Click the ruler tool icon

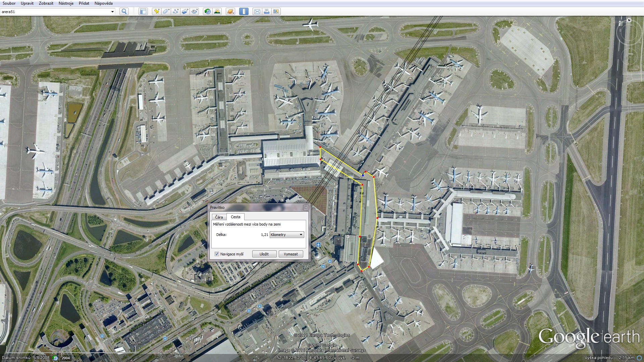point(244,11)
